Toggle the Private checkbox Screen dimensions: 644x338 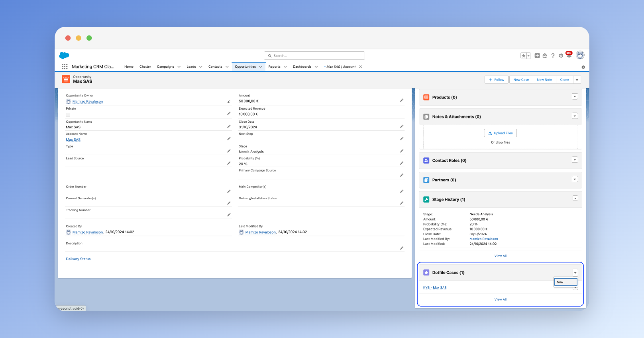click(68, 115)
